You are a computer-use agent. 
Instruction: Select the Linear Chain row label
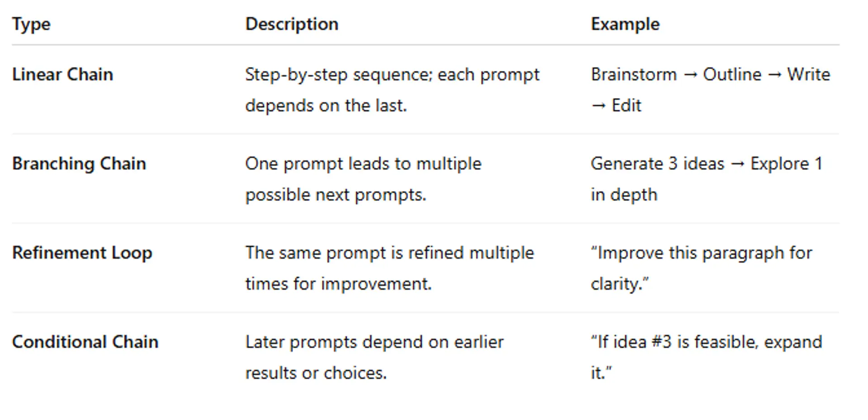62,75
